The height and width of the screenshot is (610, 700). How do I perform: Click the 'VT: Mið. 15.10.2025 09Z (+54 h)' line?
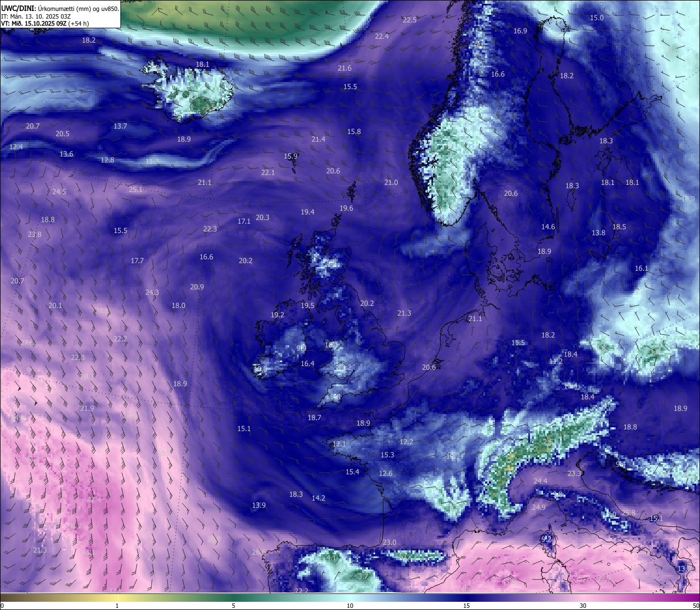point(45,24)
